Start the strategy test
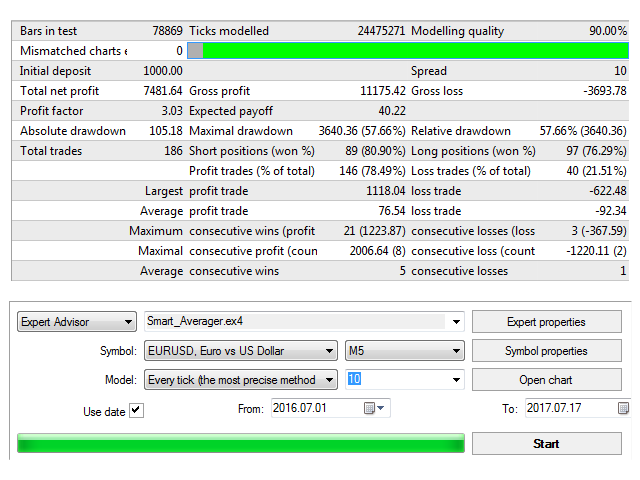The width and height of the screenshot is (640, 480). point(547,443)
